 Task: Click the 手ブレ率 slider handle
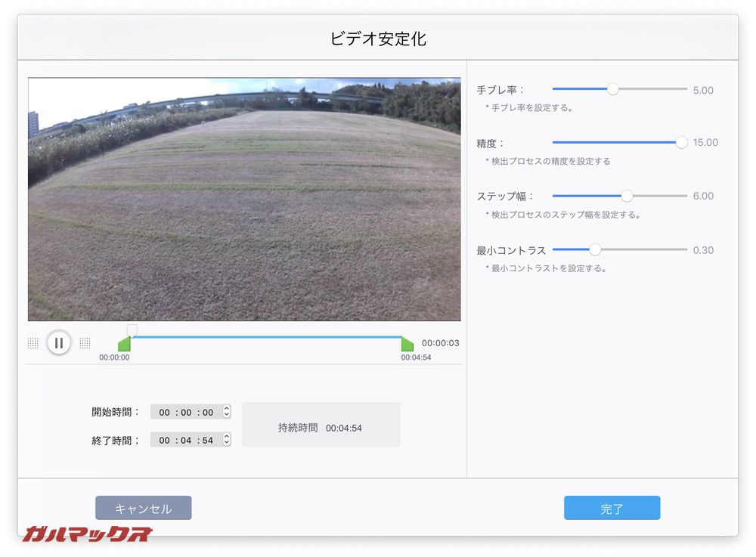point(613,89)
